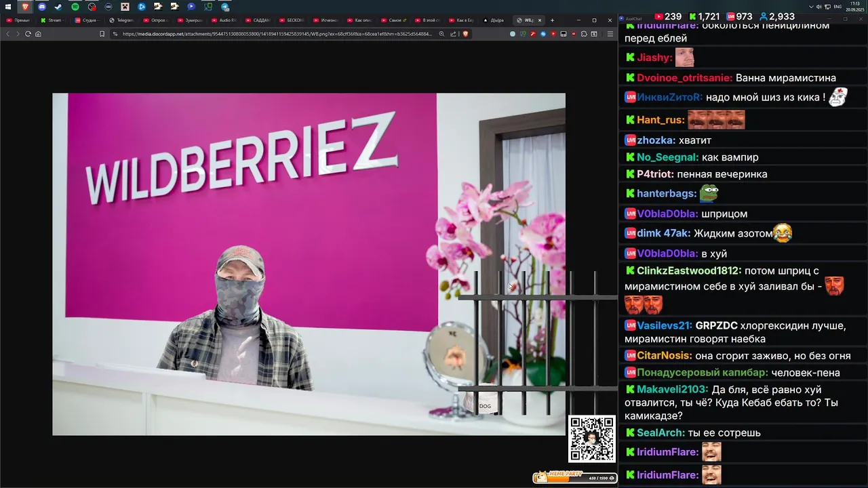Viewport: 868px width, 488px height.
Task: Switch to the САДДАМ tab
Action: click(258, 20)
